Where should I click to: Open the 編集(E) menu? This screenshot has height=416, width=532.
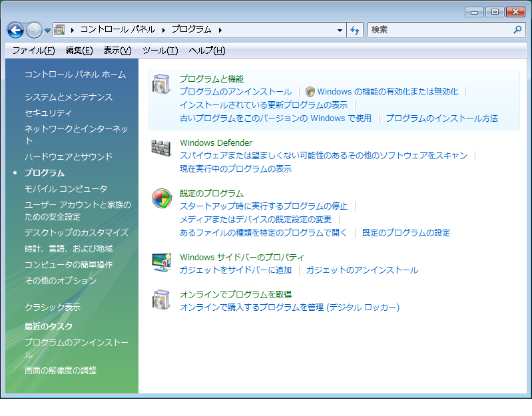coord(79,51)
